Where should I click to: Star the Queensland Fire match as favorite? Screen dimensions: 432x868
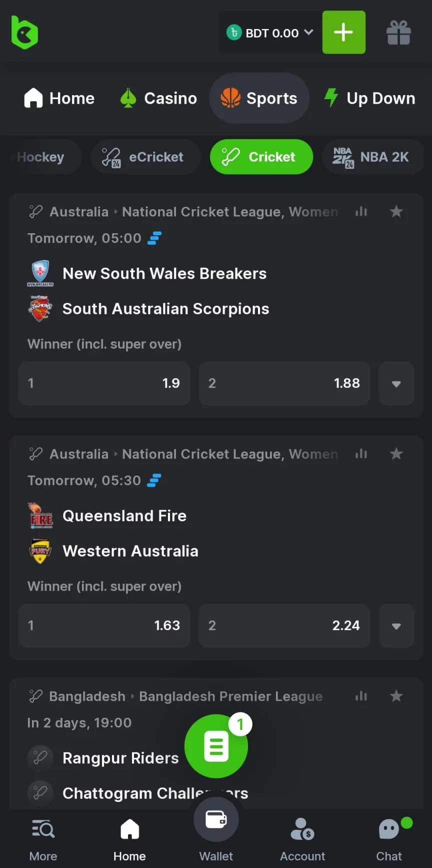[x=396, y=454]
